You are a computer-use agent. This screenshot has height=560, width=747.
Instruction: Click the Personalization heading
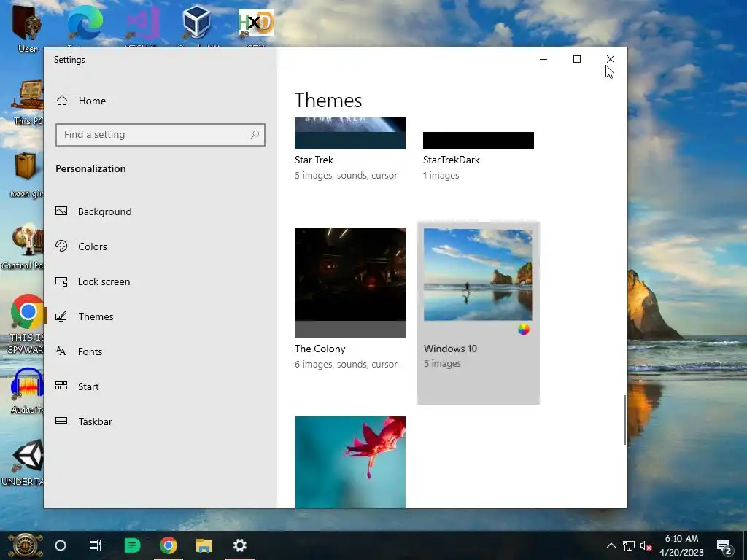point(90,168)
